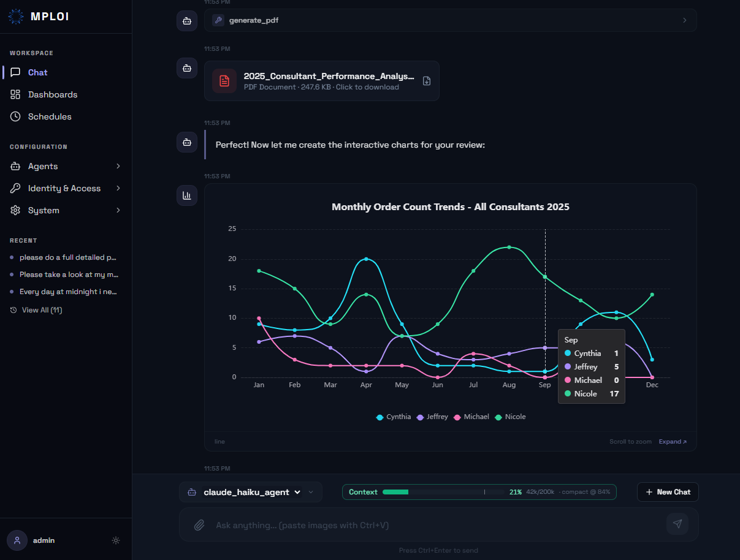
Task: Click the bar chart icon beside the chart
Action: pos(187,195)
